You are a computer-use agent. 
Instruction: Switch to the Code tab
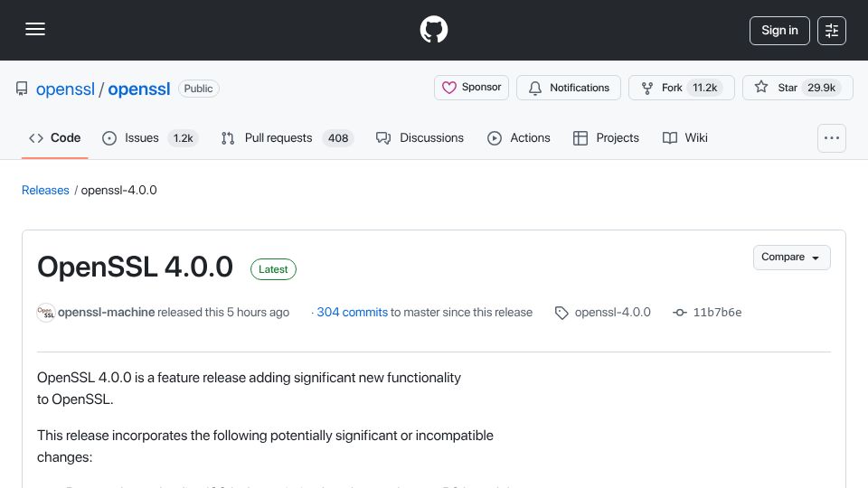tap(55, 137)
